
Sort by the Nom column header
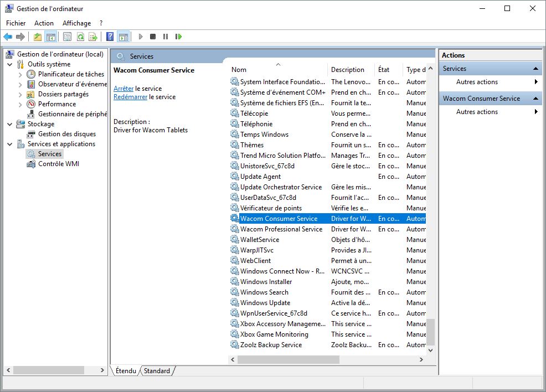[x=278, y=70]
